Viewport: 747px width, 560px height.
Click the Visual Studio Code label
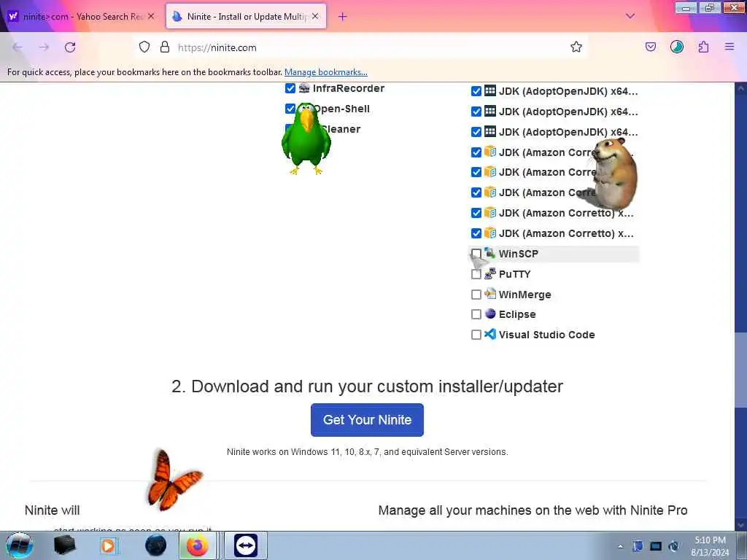click(x=547, y=335)
